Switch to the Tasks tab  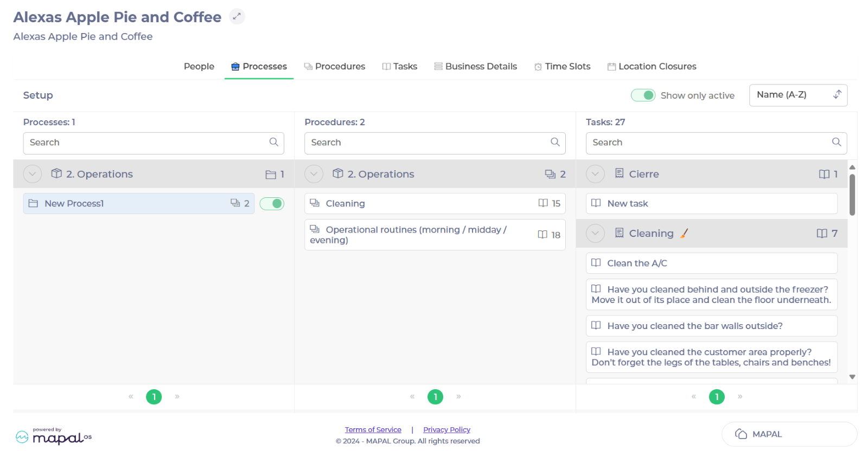400,66
